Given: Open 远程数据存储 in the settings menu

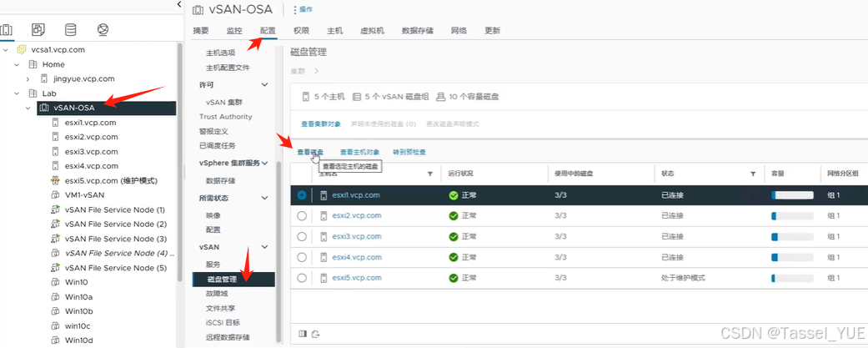Looking at the screenshot, I should [228, 337].
